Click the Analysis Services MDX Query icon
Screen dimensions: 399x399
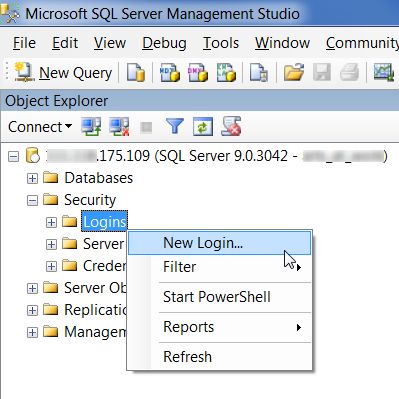tap(170, 72)
